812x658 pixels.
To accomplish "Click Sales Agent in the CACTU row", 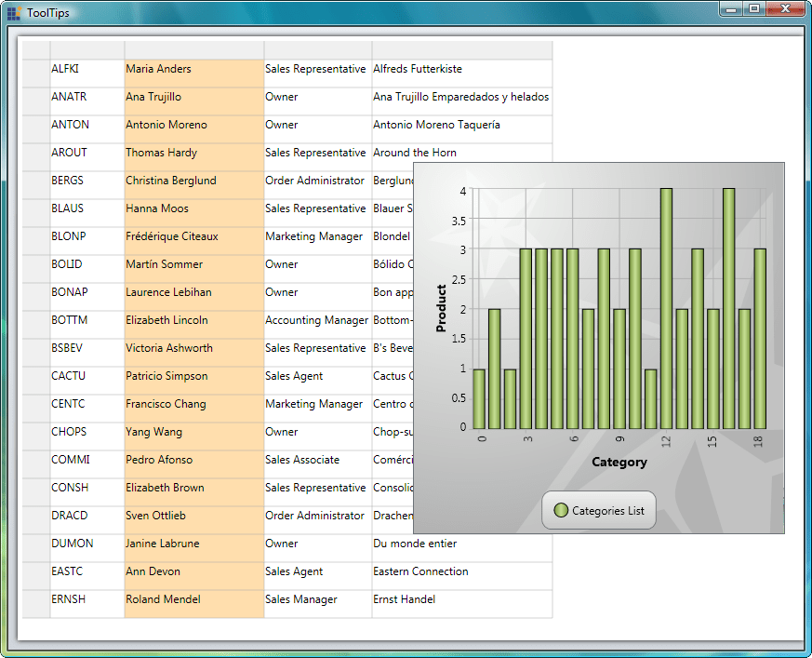I will coord(318,382).
